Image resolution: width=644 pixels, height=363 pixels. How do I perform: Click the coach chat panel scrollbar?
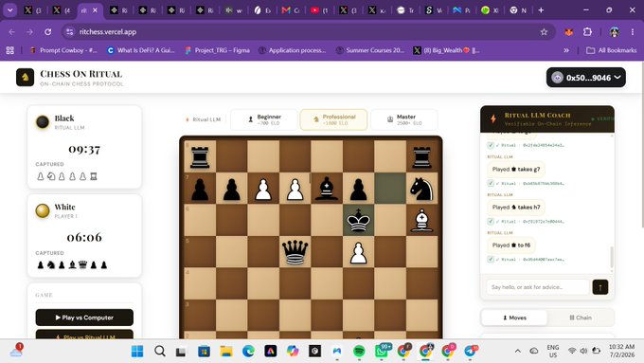pyautogui.click(x=612, y=257)
